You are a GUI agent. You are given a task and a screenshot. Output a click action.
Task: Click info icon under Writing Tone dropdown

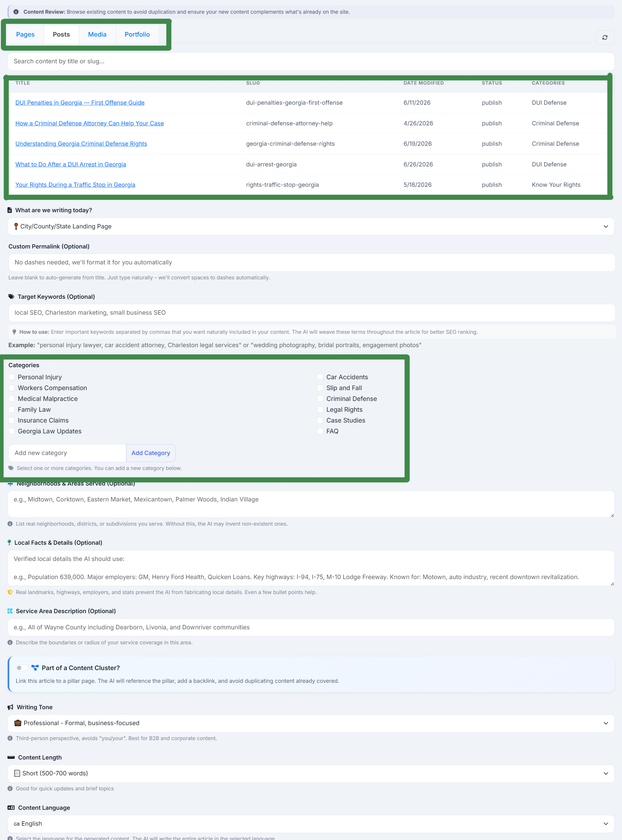click(10, 738)
